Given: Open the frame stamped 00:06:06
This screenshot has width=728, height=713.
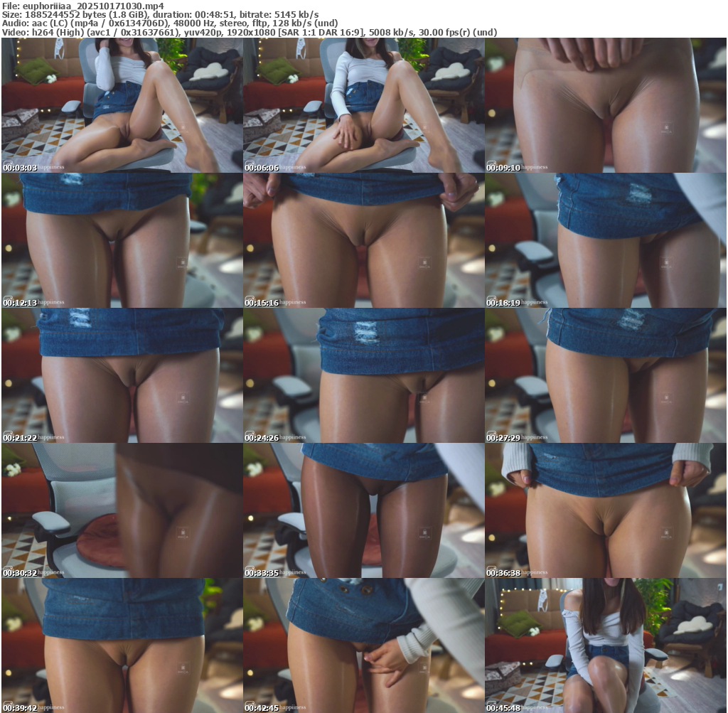Looking at the screenshot, I should point(363,105).
